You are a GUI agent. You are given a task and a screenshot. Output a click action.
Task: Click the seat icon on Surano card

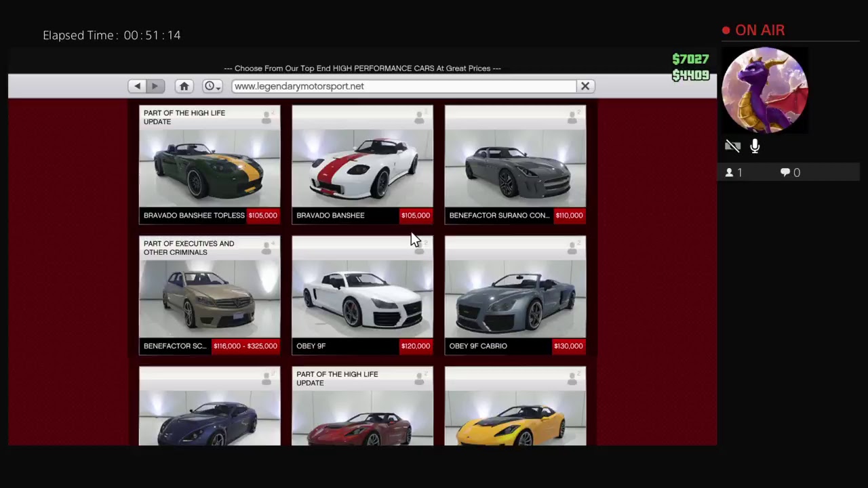pyautogui.click(x=573, y=118)
